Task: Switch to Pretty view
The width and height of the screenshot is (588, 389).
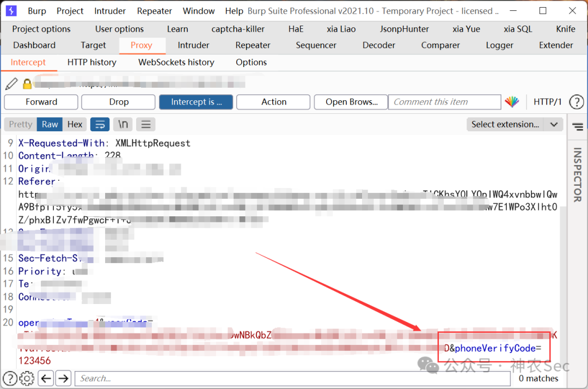Action: click(21, 124)
